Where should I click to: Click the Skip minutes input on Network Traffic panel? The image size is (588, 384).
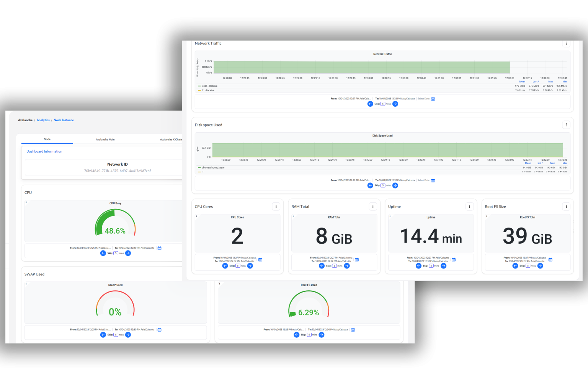[383, 104]
